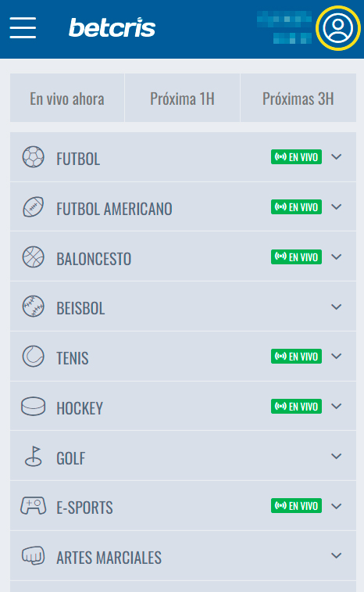Click the golf flag icon
The width and height of the screenshot is (364, 592).
(33, 456)
